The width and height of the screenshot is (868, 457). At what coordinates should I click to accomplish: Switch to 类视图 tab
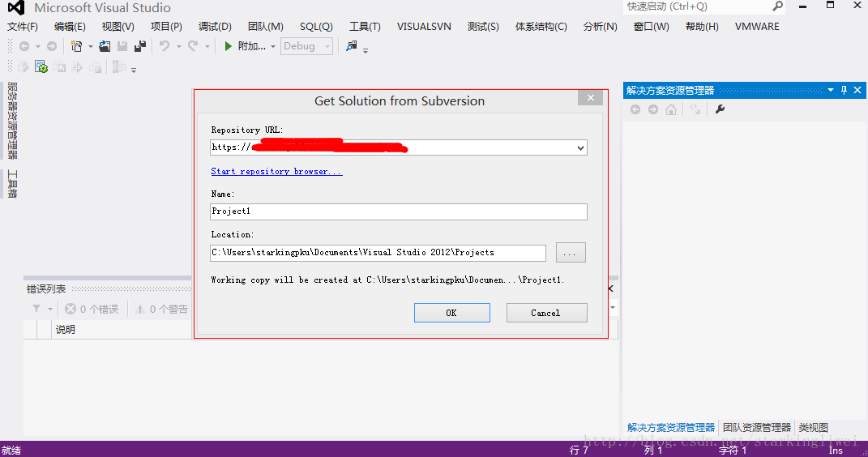(x=813, y=428)
